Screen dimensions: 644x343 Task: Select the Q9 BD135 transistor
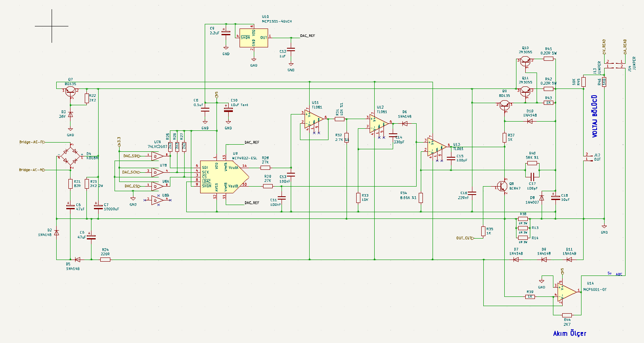[x=505, y=106]
